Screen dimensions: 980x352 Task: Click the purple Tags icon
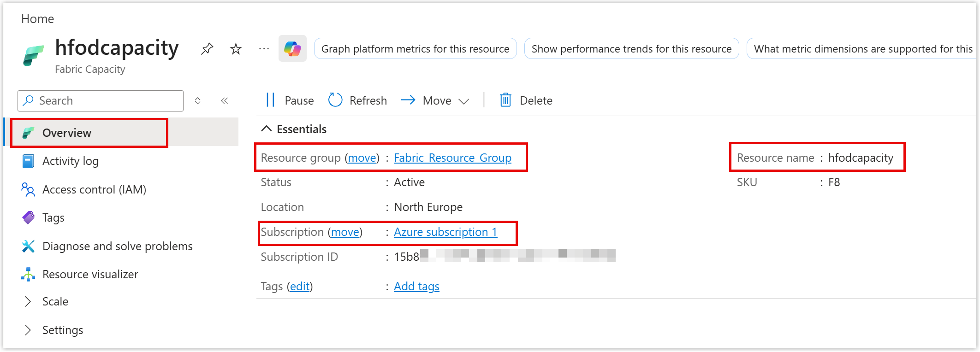tap(28, 217)
